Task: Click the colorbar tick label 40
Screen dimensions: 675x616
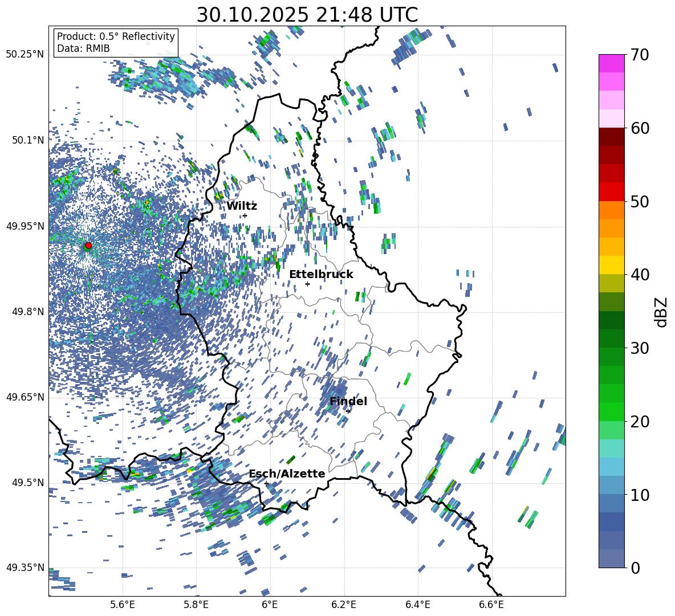Action: tap(639, 275)
